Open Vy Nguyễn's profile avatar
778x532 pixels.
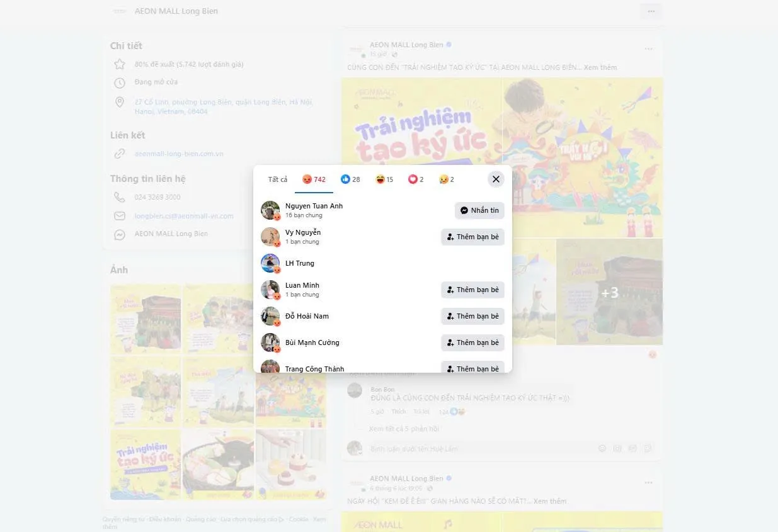pyautogui.click(x=270, y=237)
